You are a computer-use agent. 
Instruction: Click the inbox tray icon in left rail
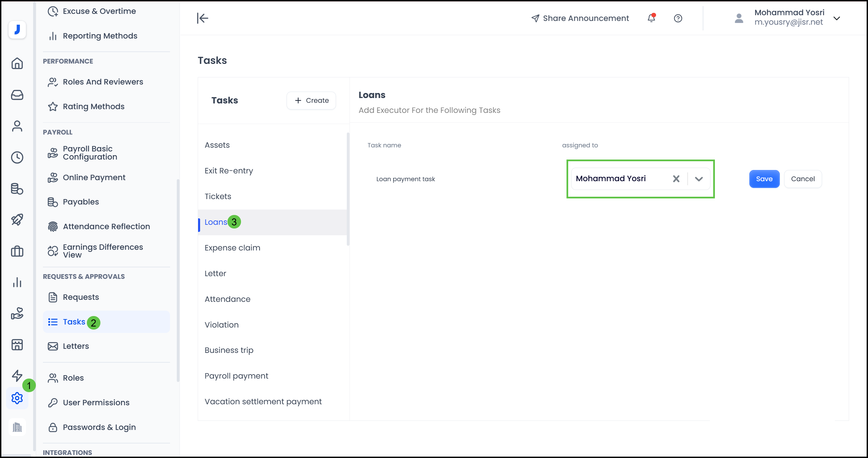click(x=17, y=95)
